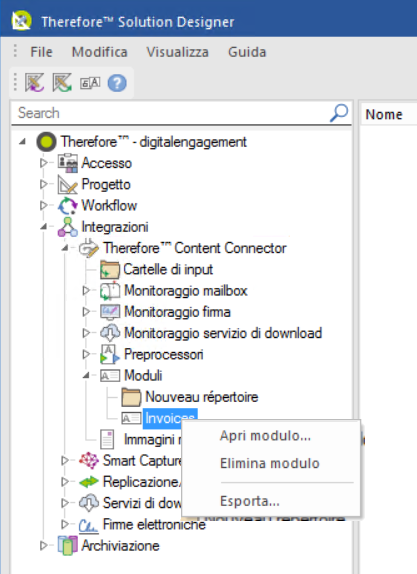Open the Modifica menu

100,52
